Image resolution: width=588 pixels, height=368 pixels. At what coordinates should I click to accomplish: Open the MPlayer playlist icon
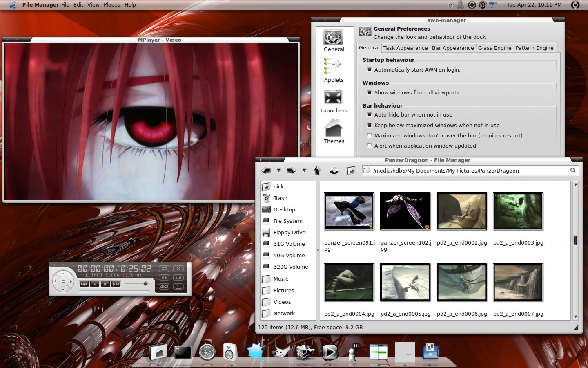[x=178, y=287]
